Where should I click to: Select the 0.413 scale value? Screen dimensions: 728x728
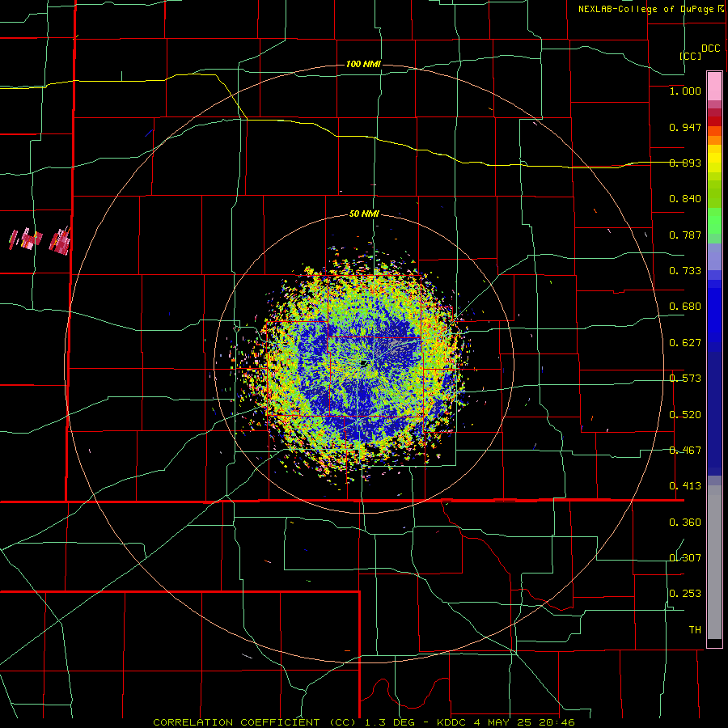685,486
